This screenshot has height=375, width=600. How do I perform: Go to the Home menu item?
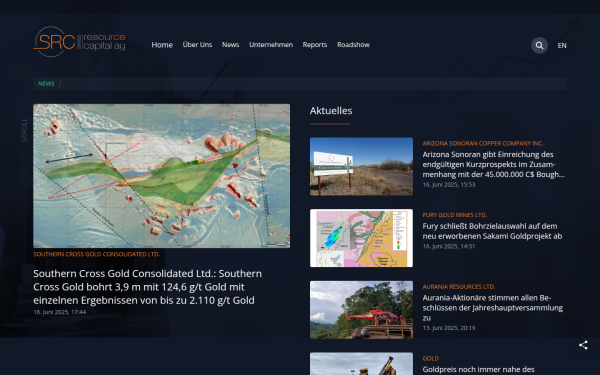162,45
